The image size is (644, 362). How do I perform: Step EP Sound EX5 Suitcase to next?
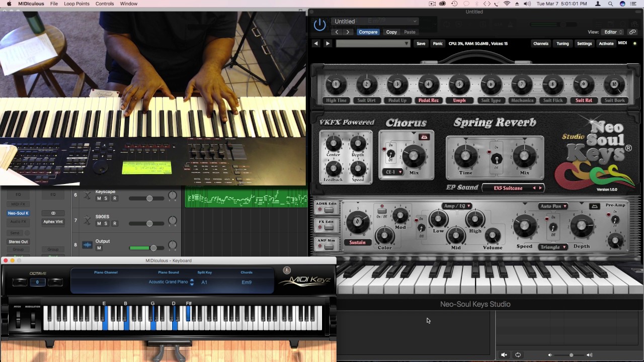pos(541,188)
